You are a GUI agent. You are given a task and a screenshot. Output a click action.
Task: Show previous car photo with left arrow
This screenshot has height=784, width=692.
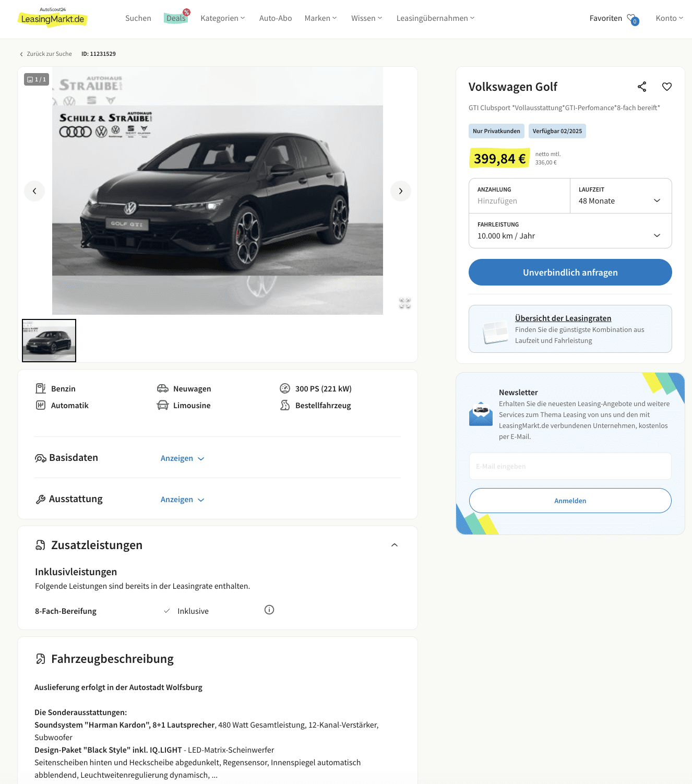coord(34,191)
